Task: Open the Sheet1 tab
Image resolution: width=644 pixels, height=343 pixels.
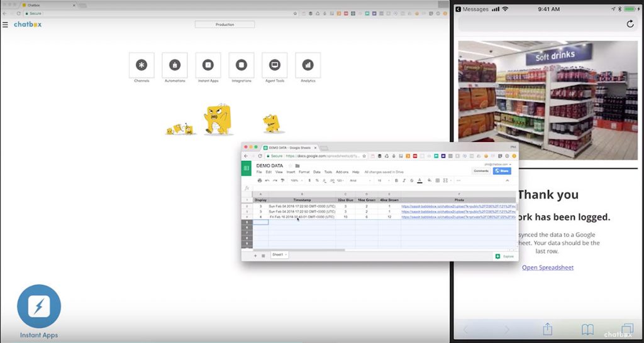Action: tap(279, 255)
